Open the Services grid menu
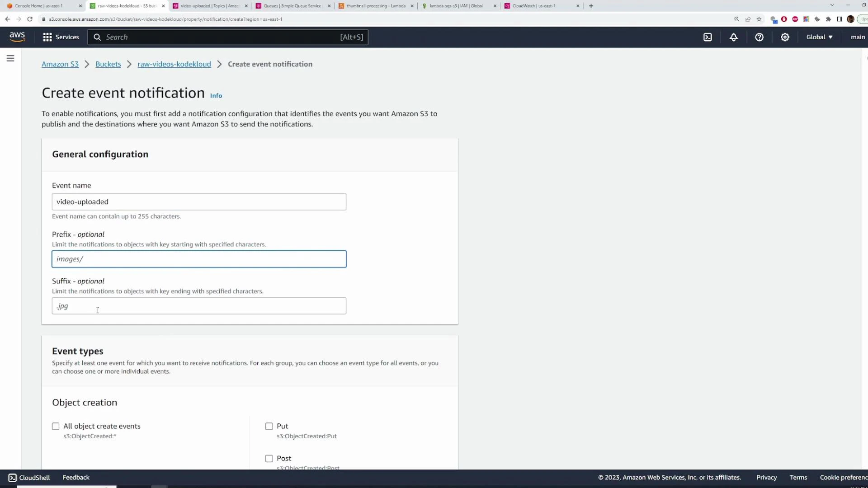 click(47, 37)
